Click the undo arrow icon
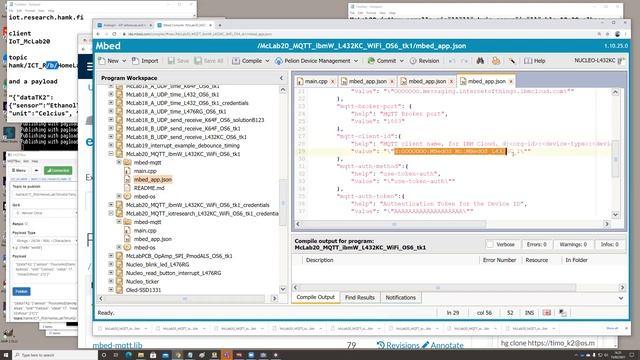The width and height of the screenshot is (640, 360). pyautogui.click(x=452, y=61)
